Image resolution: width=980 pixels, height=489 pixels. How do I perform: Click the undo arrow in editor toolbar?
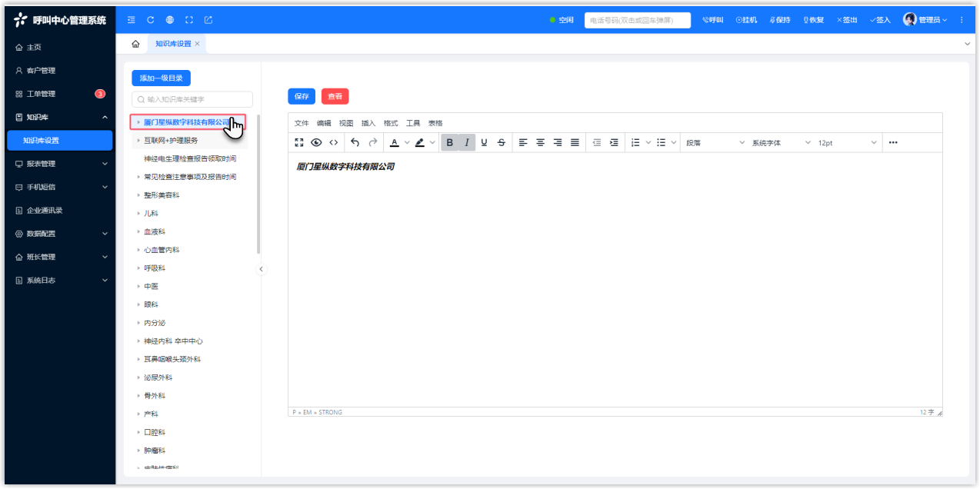(x=355, y=142)
